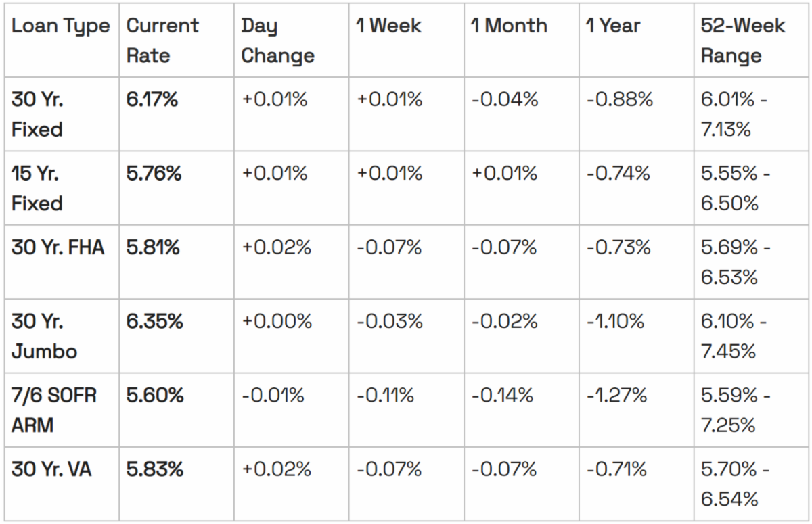Viewport: 812px width, 524px height.
Task: Select the 5.76% current rate cell
Action: point(154,174)
